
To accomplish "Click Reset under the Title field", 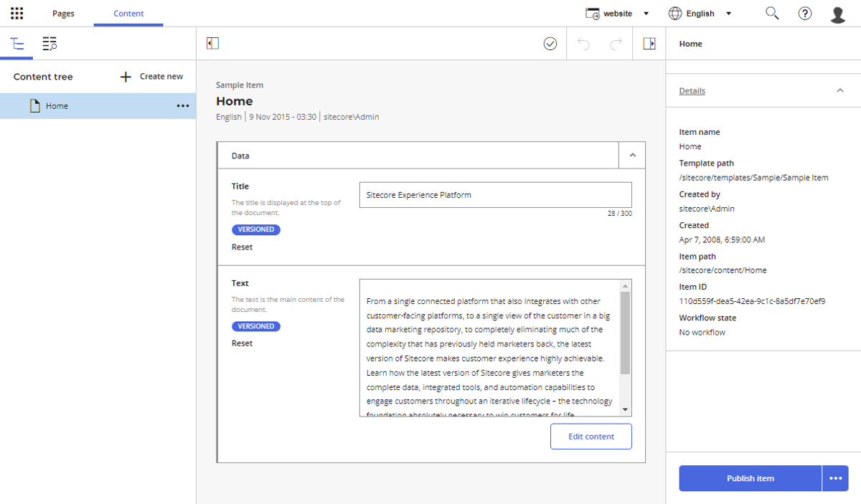I will tap(242, 247).
